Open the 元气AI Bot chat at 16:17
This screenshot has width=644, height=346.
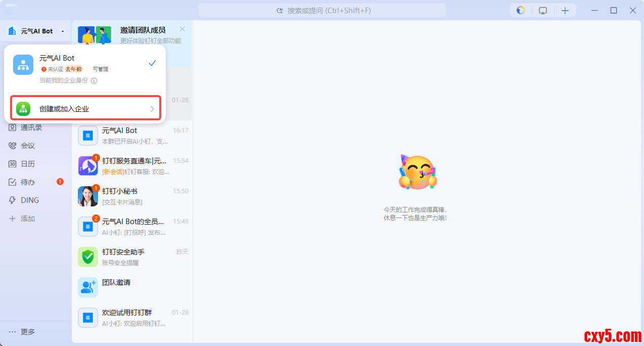[132, 136]
